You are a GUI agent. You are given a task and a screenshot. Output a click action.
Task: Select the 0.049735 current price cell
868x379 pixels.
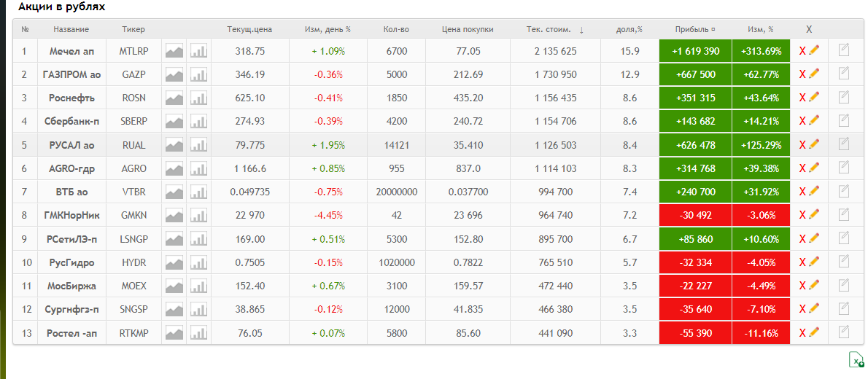(250, 192)
